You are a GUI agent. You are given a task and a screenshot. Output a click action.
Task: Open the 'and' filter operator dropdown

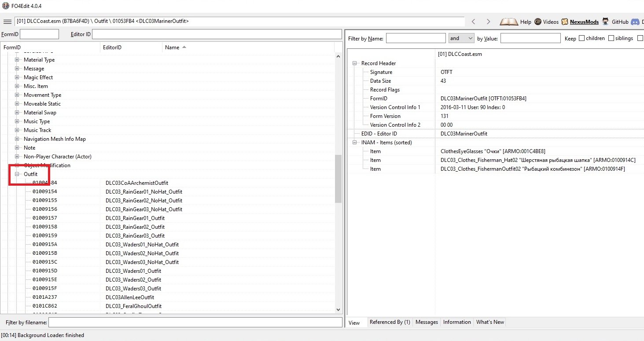point(461,38)
